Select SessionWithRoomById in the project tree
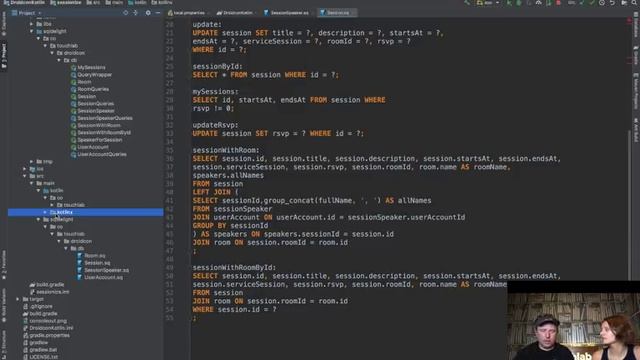Image resolution: width=640 pixels, height=360 pixels. [104, 133]
